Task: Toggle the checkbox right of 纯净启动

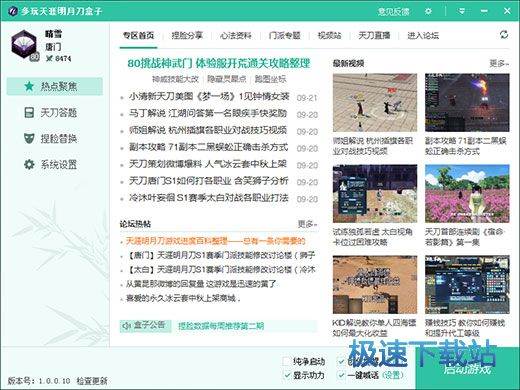Action: [341, 361]
